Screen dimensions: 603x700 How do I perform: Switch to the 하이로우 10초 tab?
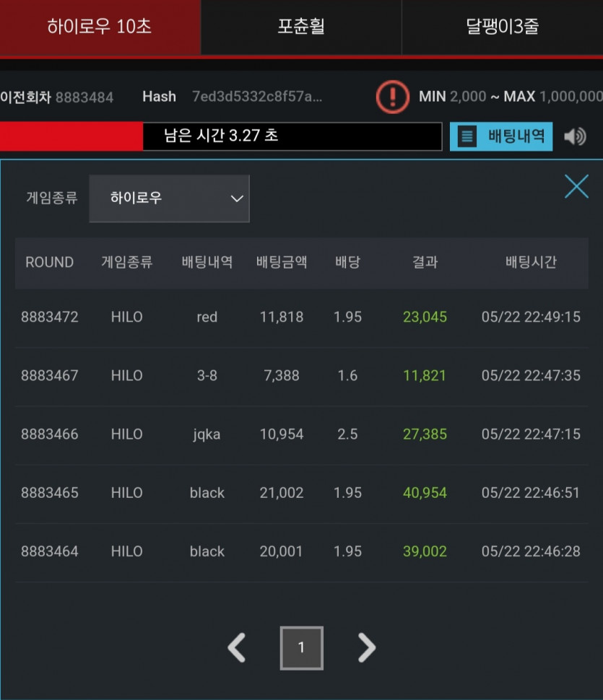tap(100, 27)
